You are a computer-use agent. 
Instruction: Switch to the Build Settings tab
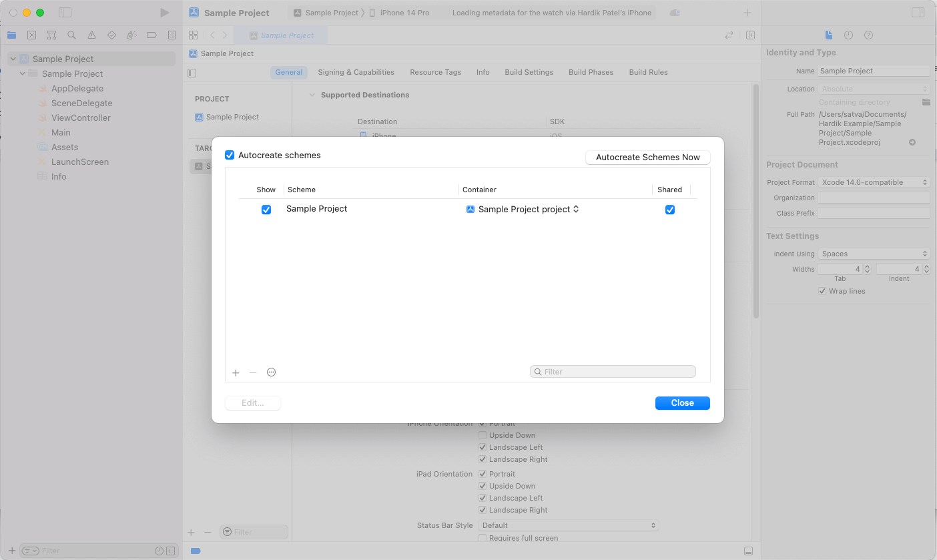coord(529,72)
